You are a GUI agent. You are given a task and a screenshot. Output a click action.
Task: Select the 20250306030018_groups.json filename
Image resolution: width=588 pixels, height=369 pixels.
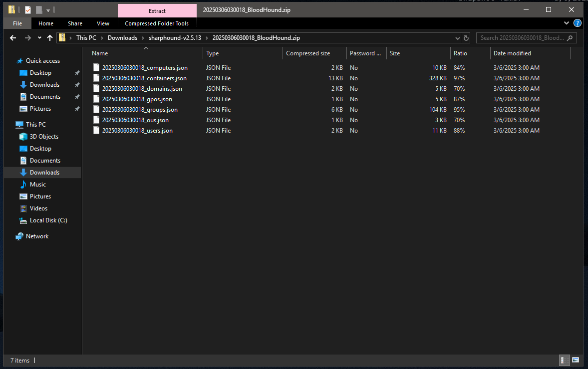pos(140,110)
